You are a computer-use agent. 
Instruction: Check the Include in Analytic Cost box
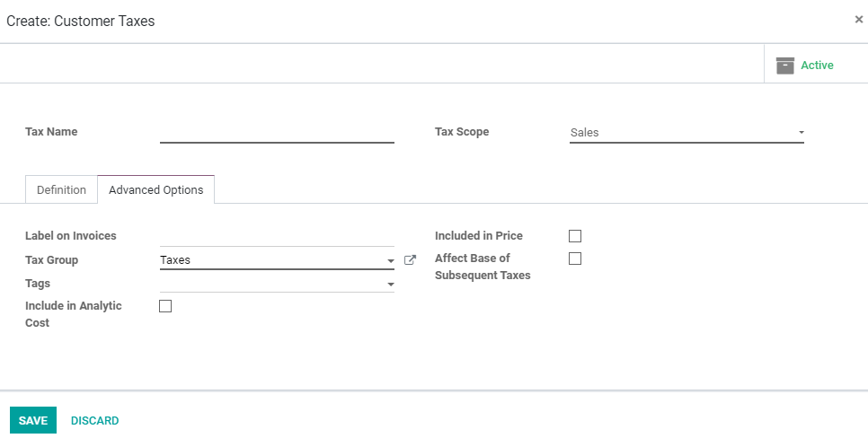165,306
